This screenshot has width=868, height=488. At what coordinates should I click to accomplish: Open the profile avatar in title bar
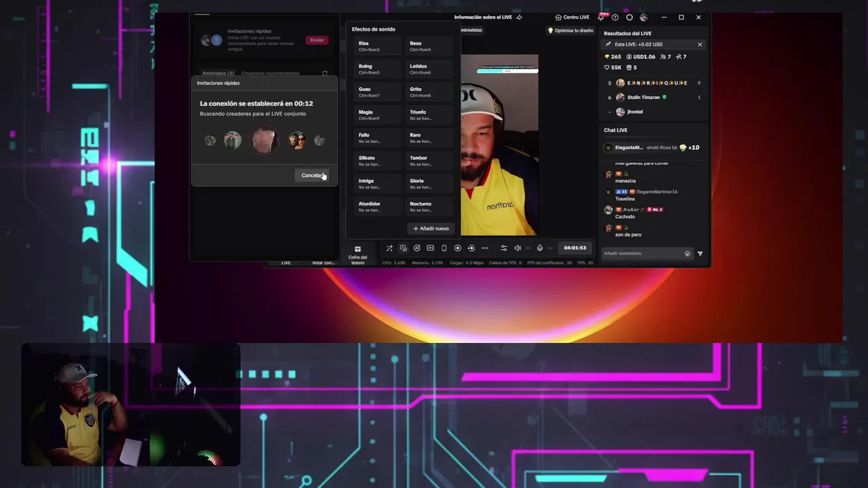[644, 18]
